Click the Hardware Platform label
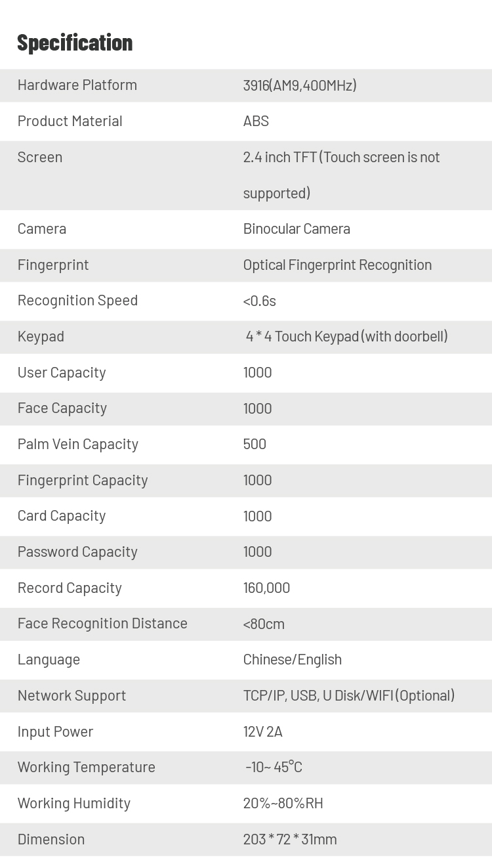Screen dimensions: 492x868 (x=77, y=85)
